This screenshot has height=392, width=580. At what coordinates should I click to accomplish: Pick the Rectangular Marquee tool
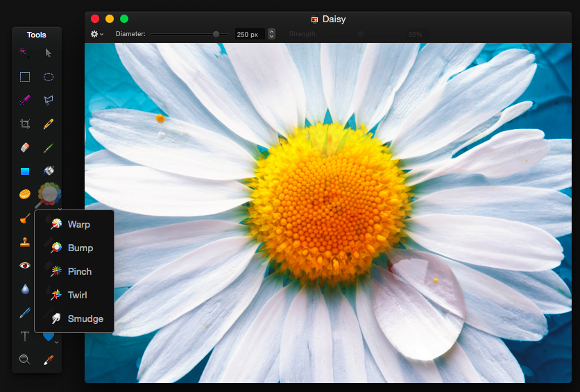pyautogui.click(x=24, y=77)
